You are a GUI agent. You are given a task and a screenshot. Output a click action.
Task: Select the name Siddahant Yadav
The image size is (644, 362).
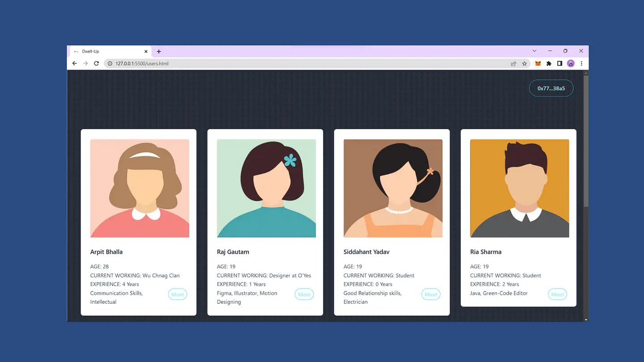tap(366, 252)
